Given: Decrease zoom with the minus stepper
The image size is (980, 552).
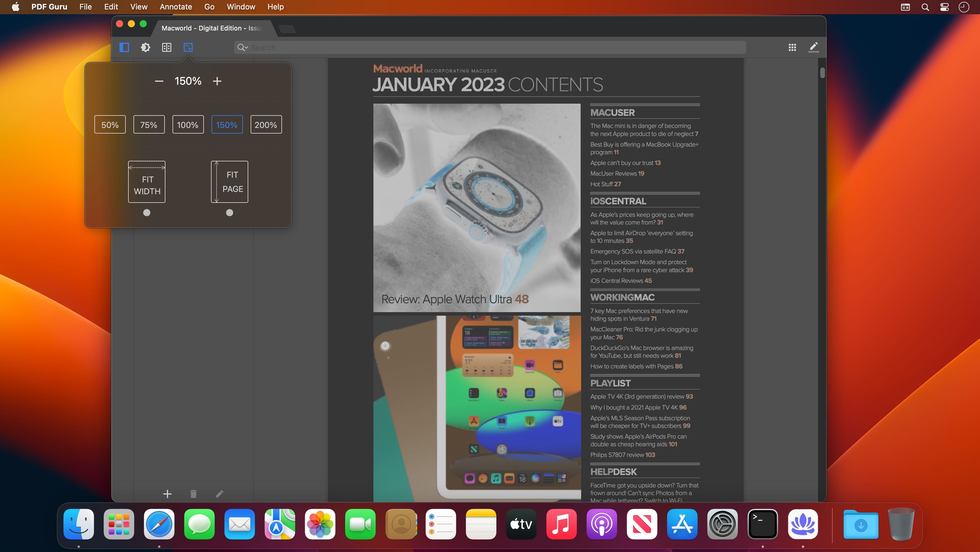Looking at the screenshot, I should [x=159, y=81].
